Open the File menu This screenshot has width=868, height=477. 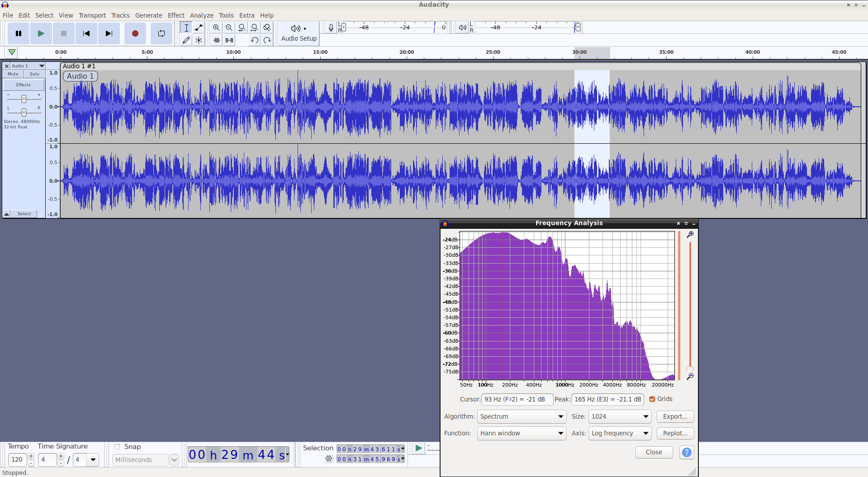8,15
